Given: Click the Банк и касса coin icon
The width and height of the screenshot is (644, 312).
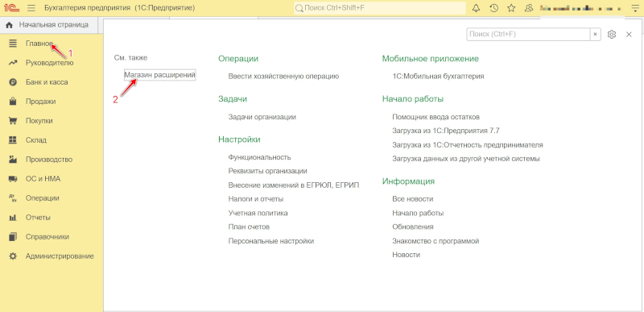Looking at the screenshot, I should click(x=13, y=81).
